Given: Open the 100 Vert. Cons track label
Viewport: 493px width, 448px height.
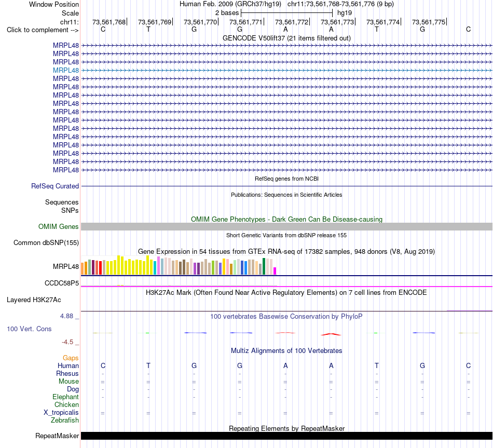Looking at the screenshot, I should pyautogui.click(x=29, y=329).
